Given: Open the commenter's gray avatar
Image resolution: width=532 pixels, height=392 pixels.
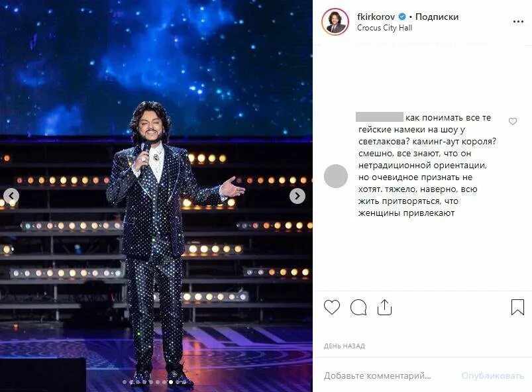Looking at the screenshot, I should [335, 176].
